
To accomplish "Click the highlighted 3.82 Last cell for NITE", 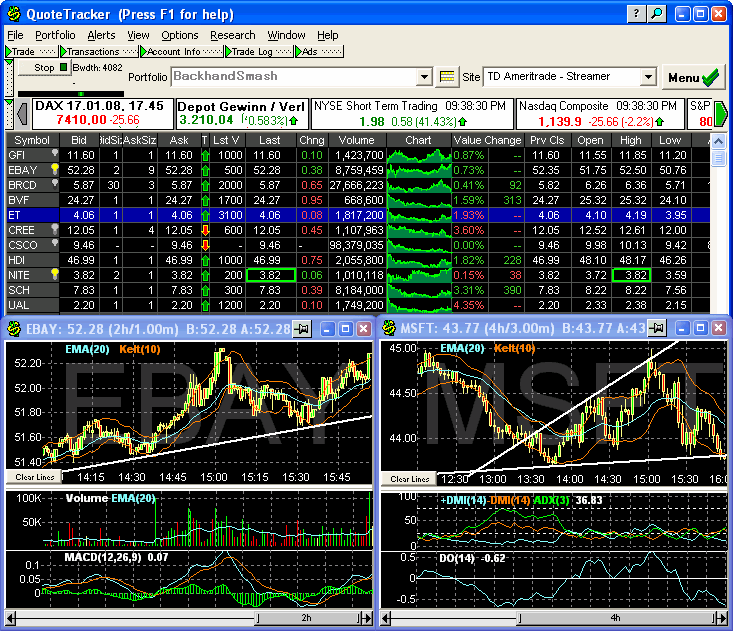I will click(271, 275).
